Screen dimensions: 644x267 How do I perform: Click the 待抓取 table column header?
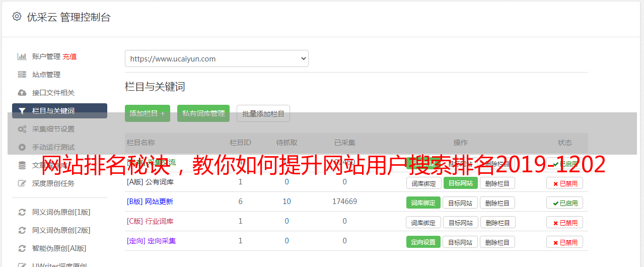287,143
